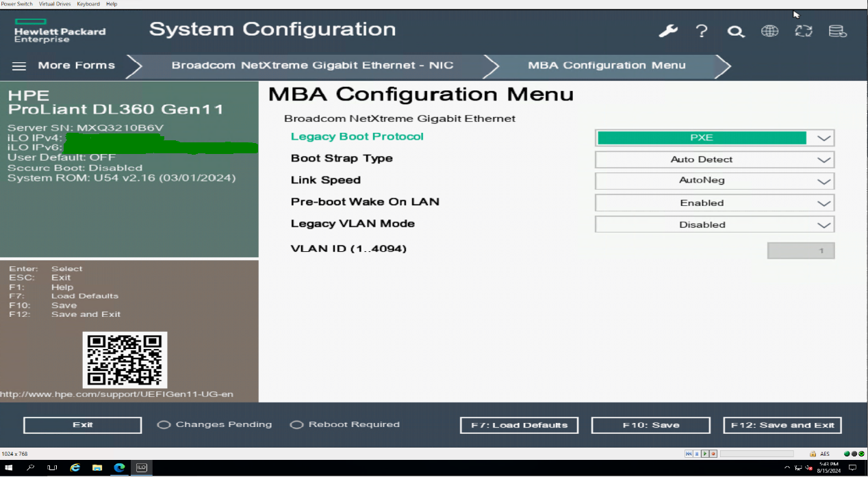Open the Virtual Drives menu
The width and height of the screenshot is (868, 477).
pos(55,4)
